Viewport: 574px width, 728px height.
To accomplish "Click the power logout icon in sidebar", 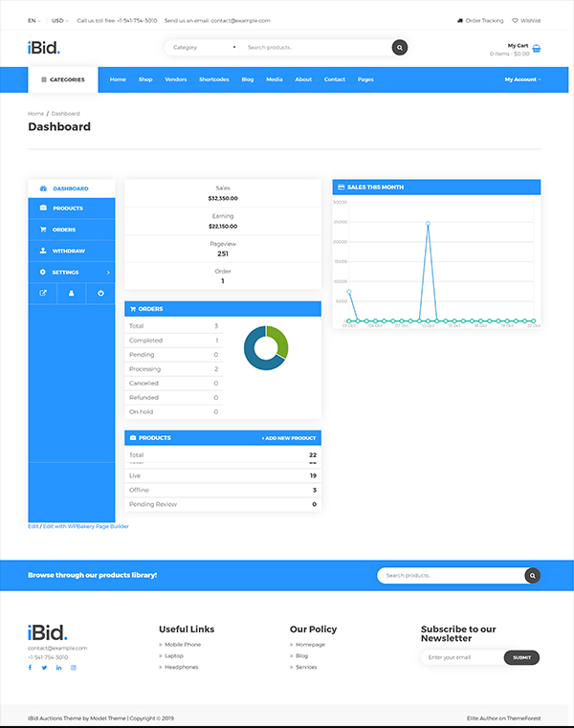I will [100, 293].
